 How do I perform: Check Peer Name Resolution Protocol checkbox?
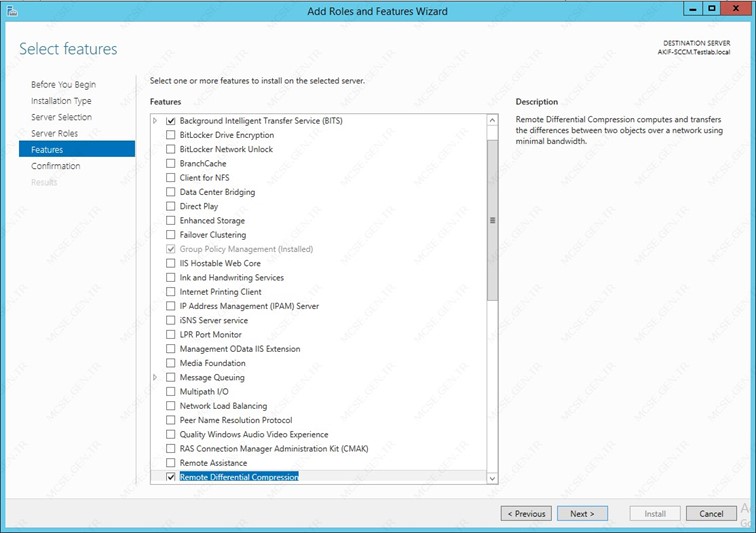click(x=170, y=420)
